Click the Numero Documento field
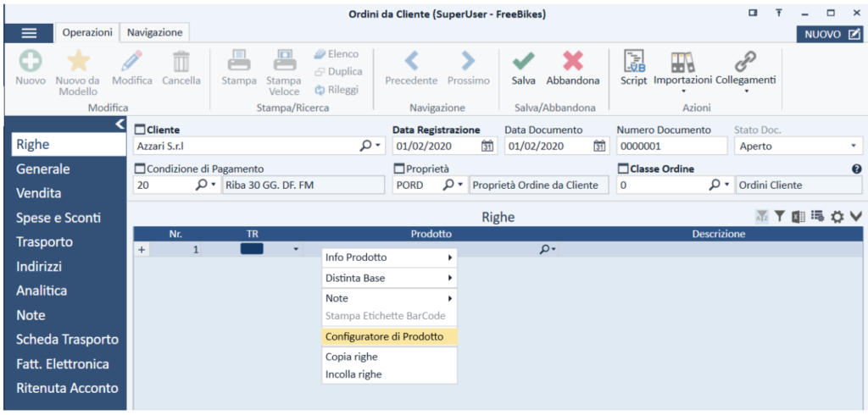Screen dimensions: 868x415 tap(671, 147)
